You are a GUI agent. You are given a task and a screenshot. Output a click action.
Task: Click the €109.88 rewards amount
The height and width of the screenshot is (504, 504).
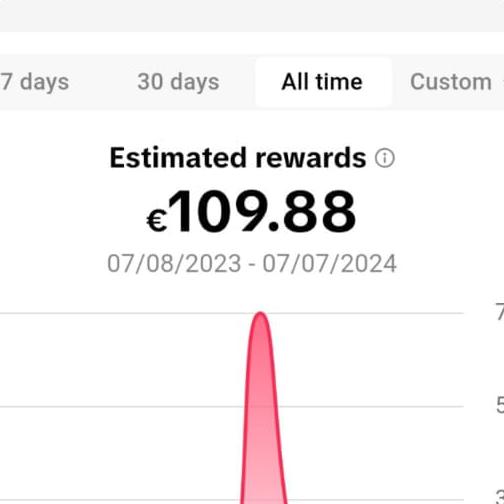coord(251,212)
